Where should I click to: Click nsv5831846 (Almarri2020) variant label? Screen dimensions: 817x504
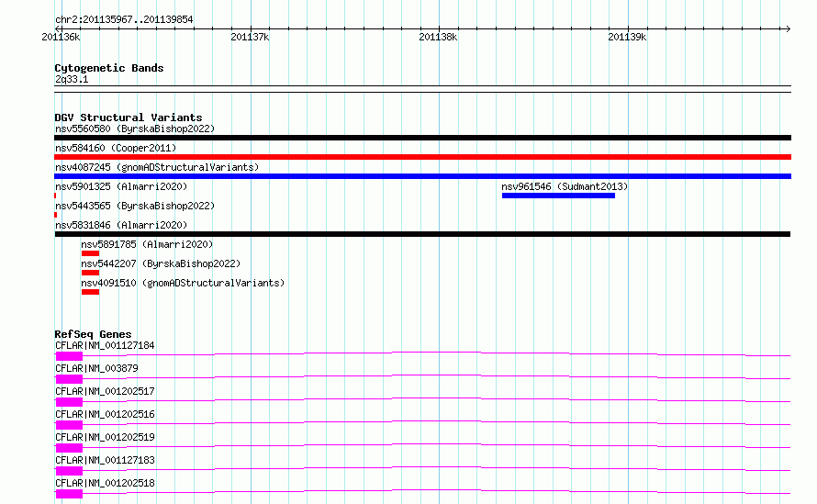click(121, 225)
